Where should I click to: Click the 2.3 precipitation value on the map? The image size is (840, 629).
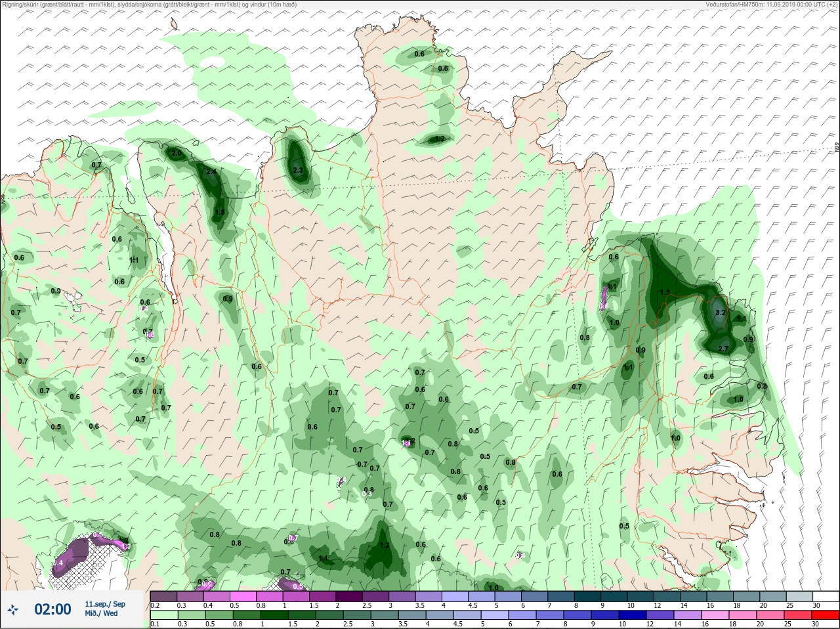[x=298, y=170]
